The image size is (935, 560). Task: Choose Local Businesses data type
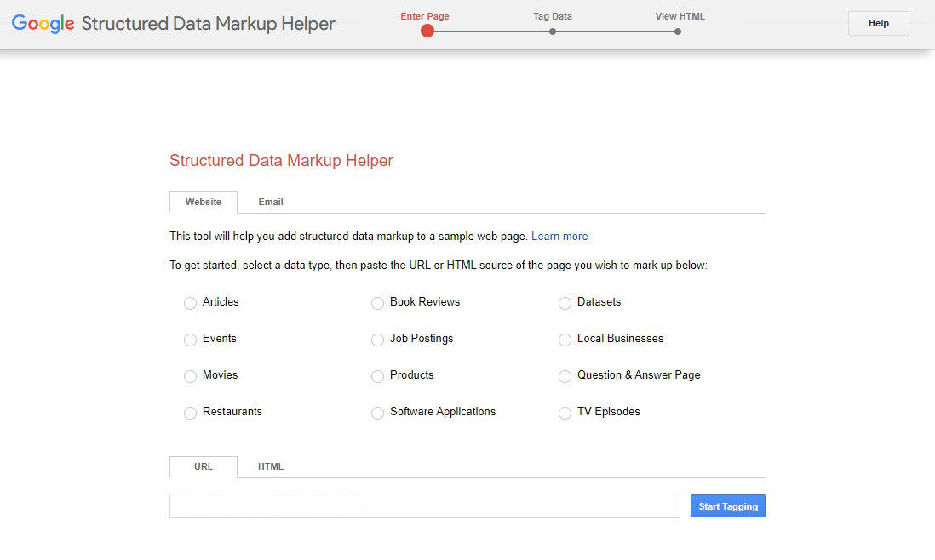(565, 340)
